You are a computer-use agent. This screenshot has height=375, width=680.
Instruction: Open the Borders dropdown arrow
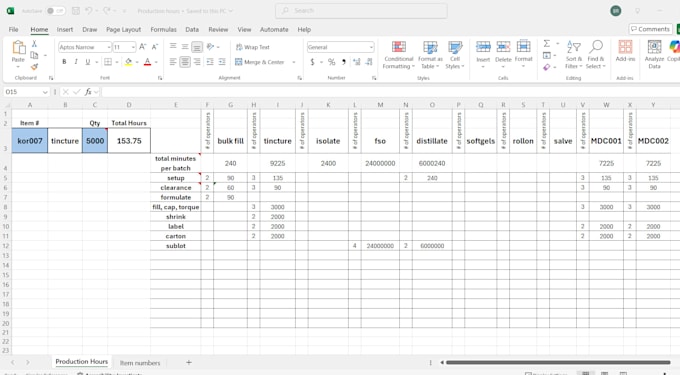117,62
